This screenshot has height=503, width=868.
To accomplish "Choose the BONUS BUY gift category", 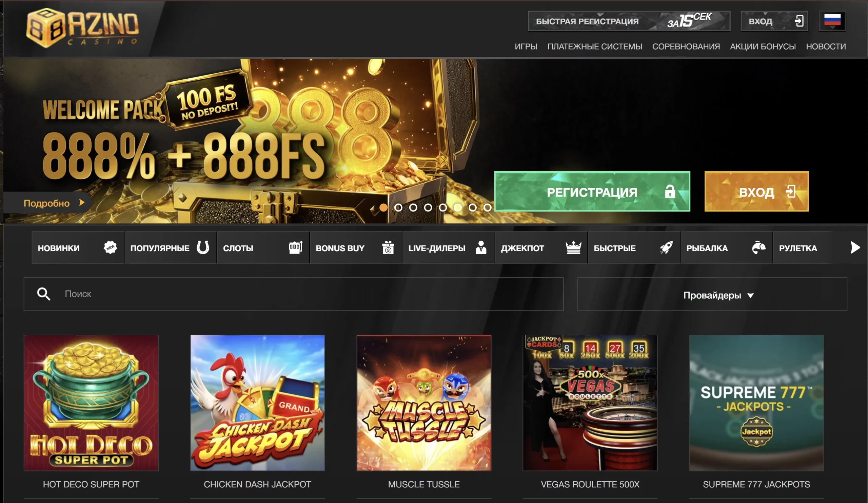I will (356, 247).
